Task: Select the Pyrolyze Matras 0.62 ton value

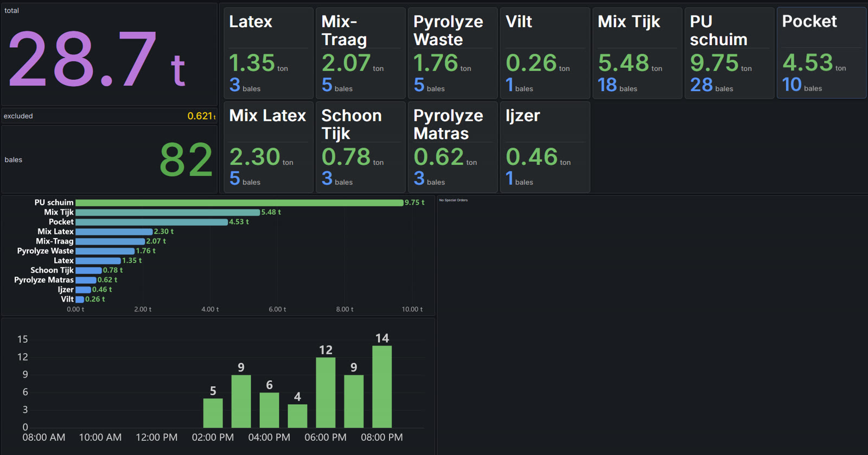Action: click(x=445, y=157)
